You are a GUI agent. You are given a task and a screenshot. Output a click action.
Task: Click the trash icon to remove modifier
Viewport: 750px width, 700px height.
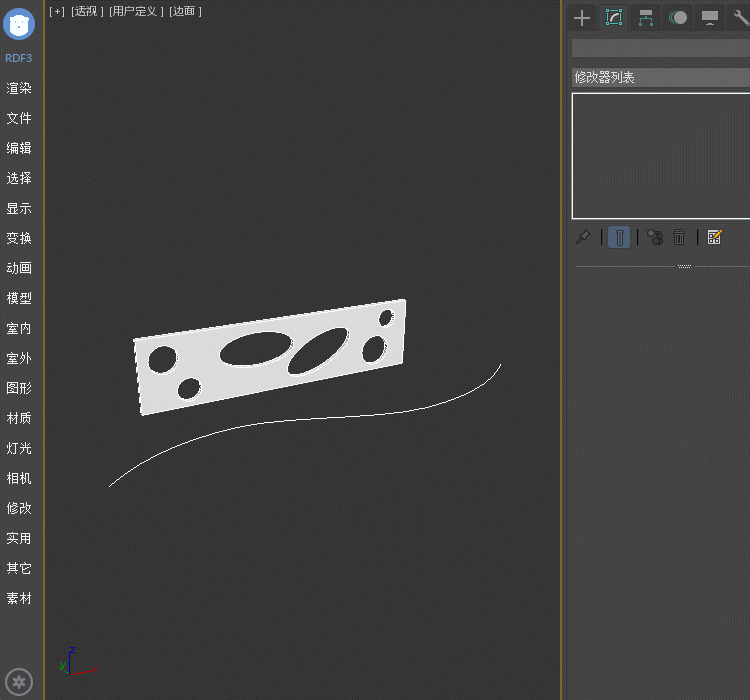tap(679, 237)
